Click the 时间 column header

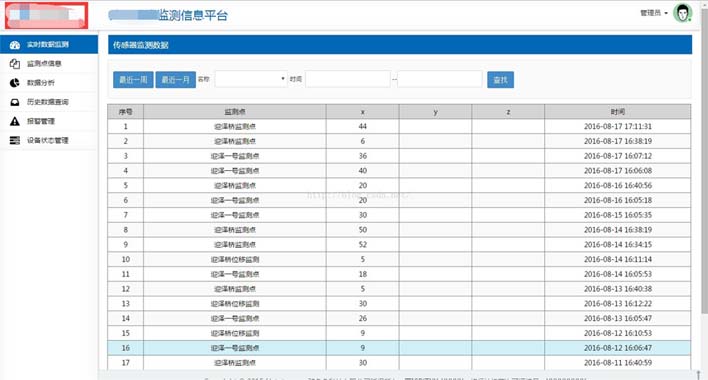[618, 111]
